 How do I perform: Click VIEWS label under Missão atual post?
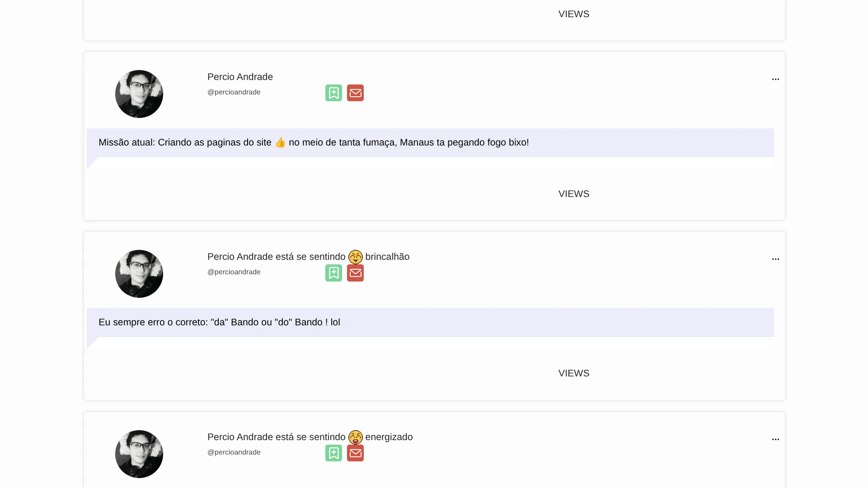[x=574, y=194]
